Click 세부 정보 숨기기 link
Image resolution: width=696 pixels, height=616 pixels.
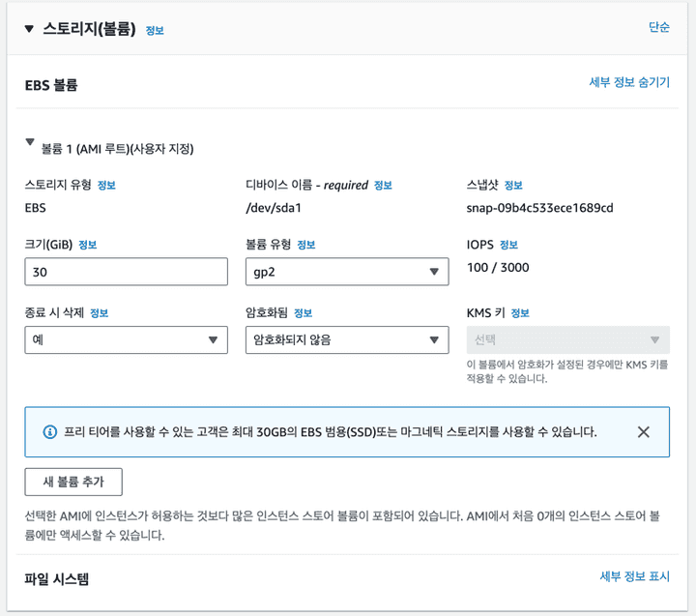[629, 83]
